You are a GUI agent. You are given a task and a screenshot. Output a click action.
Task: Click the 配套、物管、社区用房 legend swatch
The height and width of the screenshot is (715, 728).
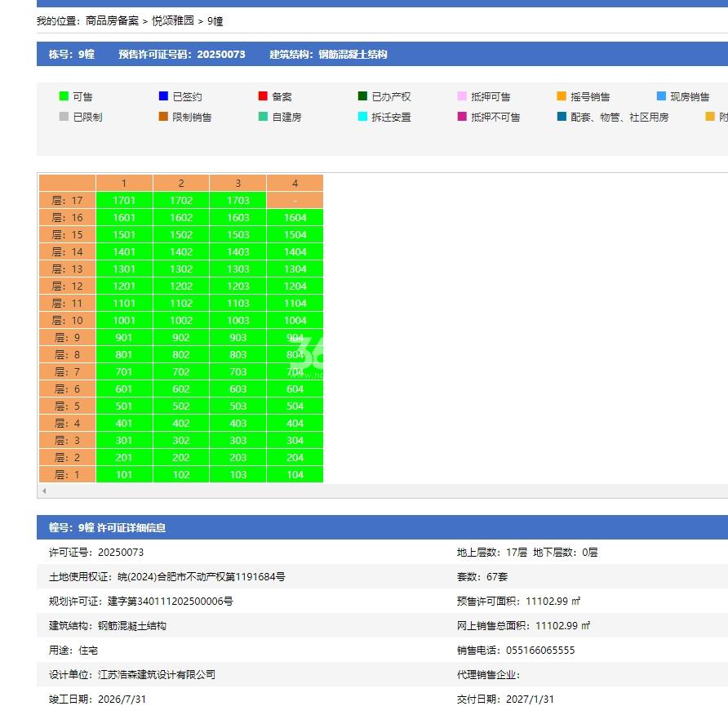pos(562,117)
